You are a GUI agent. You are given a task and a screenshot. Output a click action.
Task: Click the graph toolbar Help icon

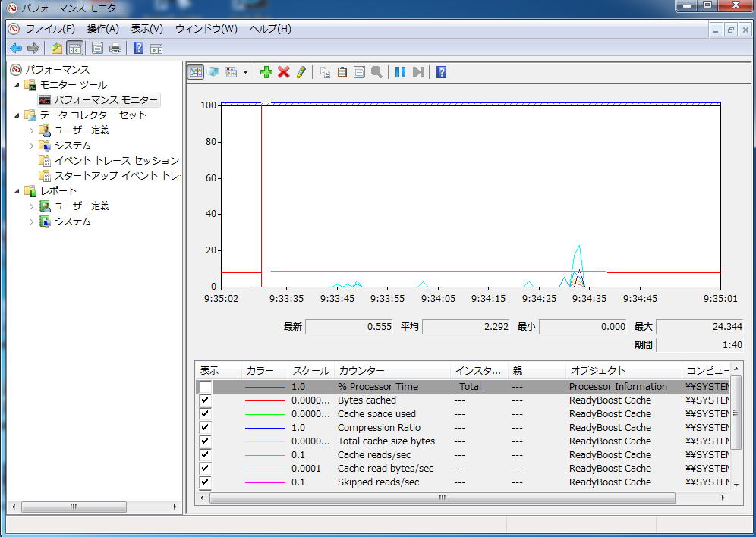(x=441, y=72)
